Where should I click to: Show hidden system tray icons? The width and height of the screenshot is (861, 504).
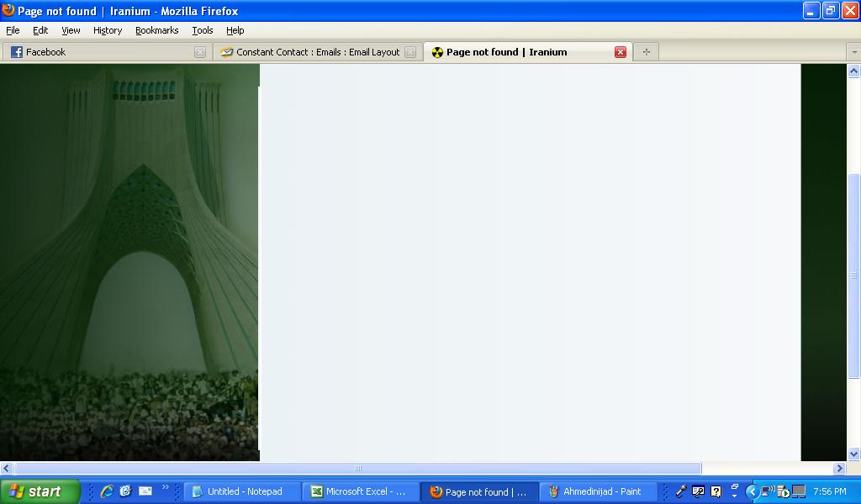753,492
